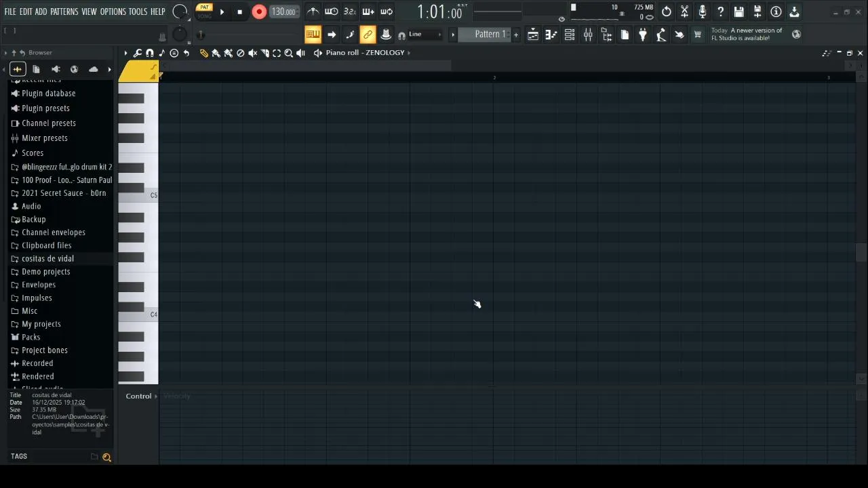This screenshot has height=488, width=868.
Task: Open the pattern options arrow left of Pattern 1
Action: pos(453,35)
